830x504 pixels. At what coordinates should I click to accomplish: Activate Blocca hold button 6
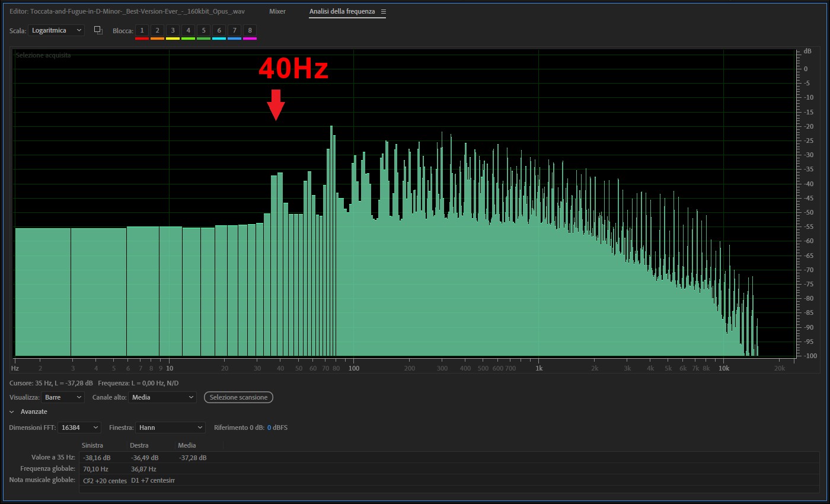(x=219, y=30)
